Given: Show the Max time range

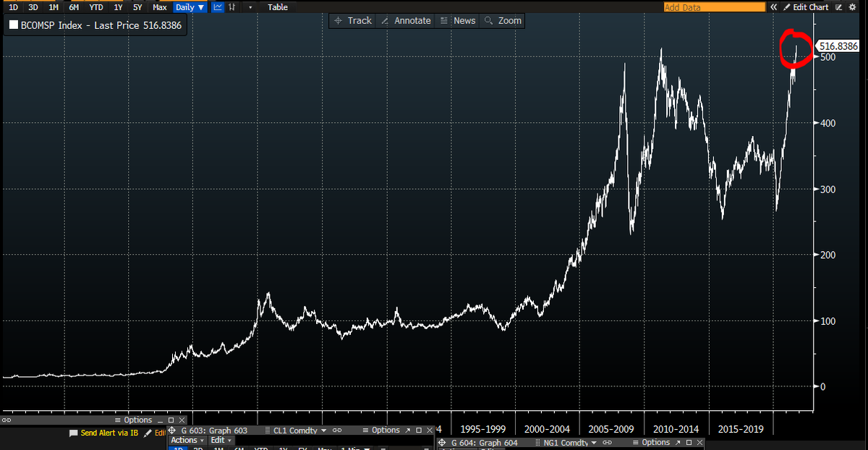Looking at the screenshot, I should click(x=160, y=7).
